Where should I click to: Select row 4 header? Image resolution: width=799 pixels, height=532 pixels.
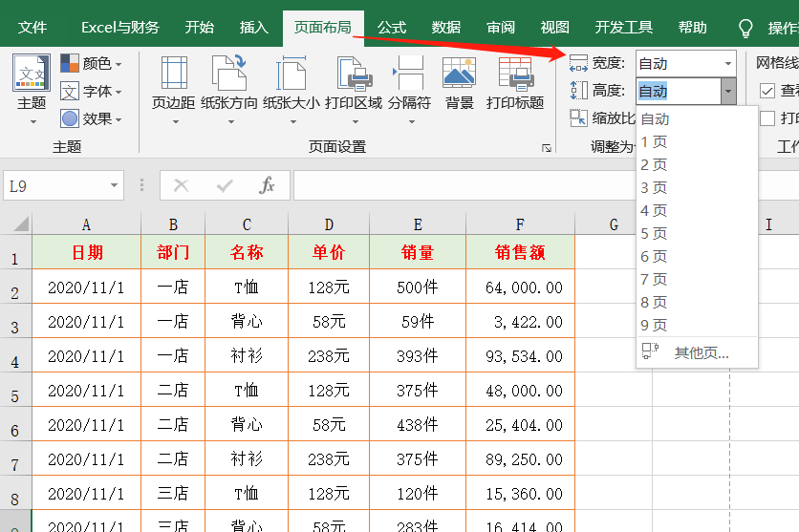[15, 355]
